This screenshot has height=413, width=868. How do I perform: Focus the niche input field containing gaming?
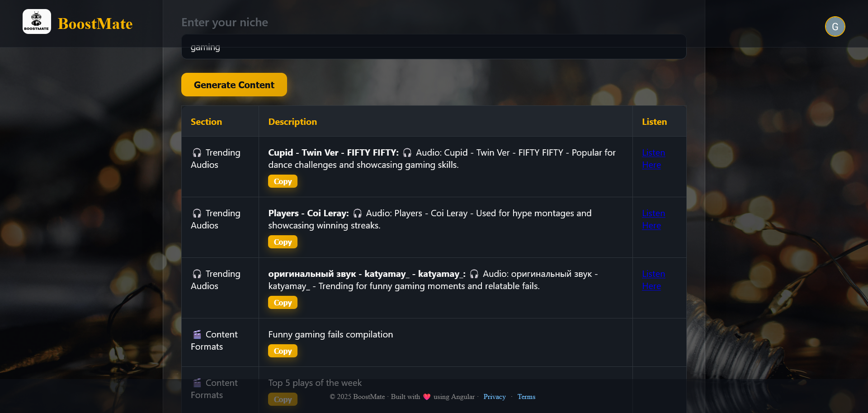coord(434,47)
